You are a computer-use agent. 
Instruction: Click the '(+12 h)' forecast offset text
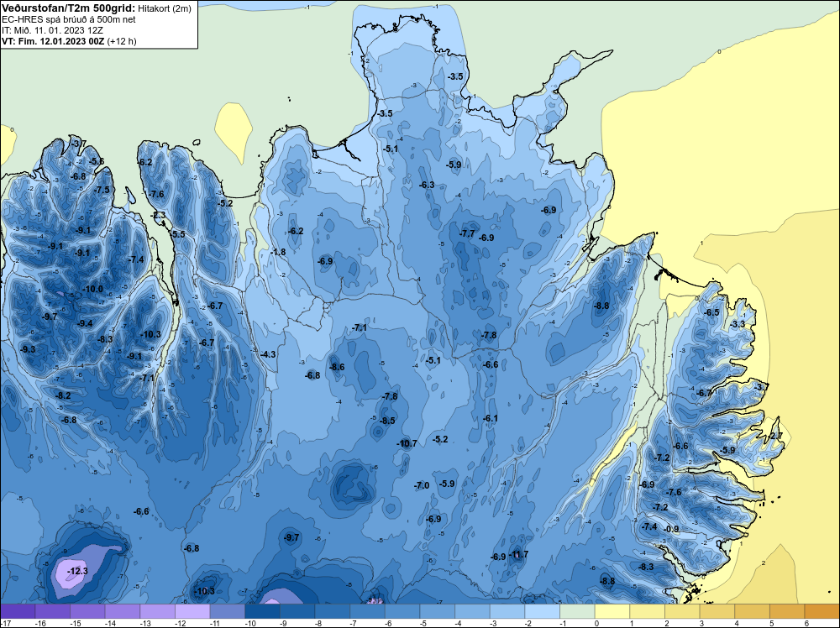(x=122, y=40)
